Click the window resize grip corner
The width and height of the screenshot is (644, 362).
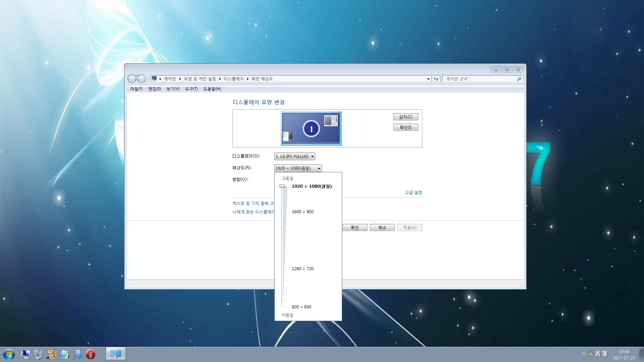click(x=522, y=285)
